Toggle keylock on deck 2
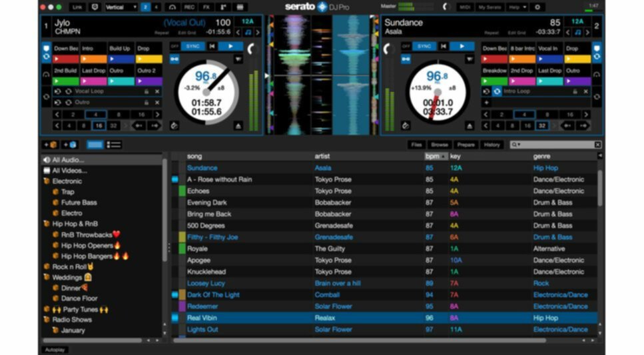644x355 pixels. coord(406,59)
